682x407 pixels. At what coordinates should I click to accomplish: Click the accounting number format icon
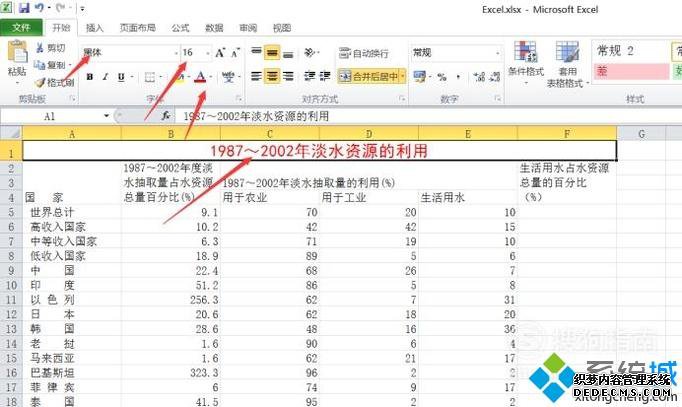click(420, 77)
